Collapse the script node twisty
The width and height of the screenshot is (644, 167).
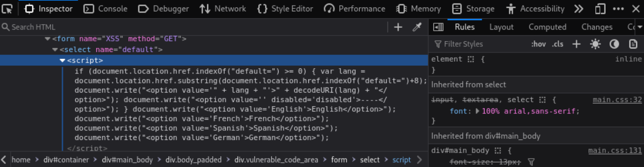[x=62, y=61]
